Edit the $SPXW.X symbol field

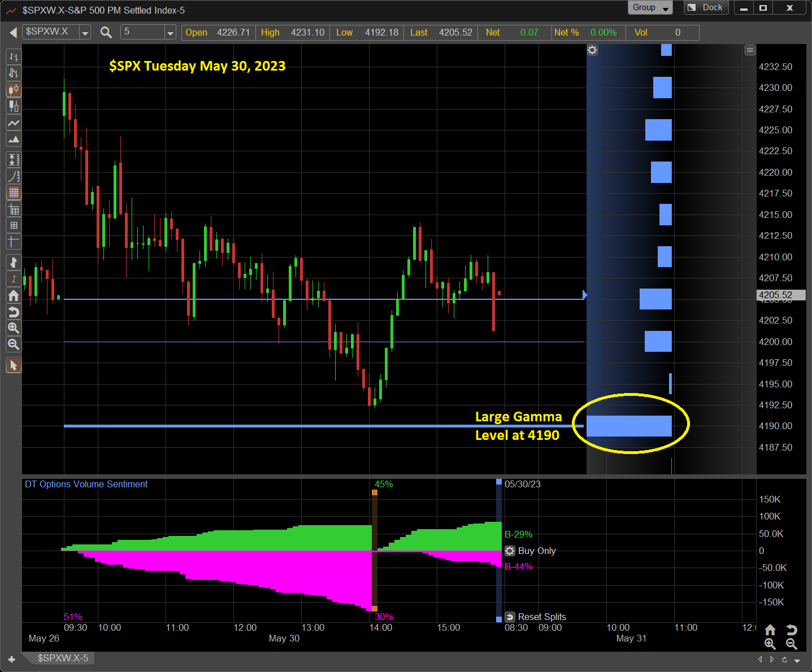pos(51,32)
